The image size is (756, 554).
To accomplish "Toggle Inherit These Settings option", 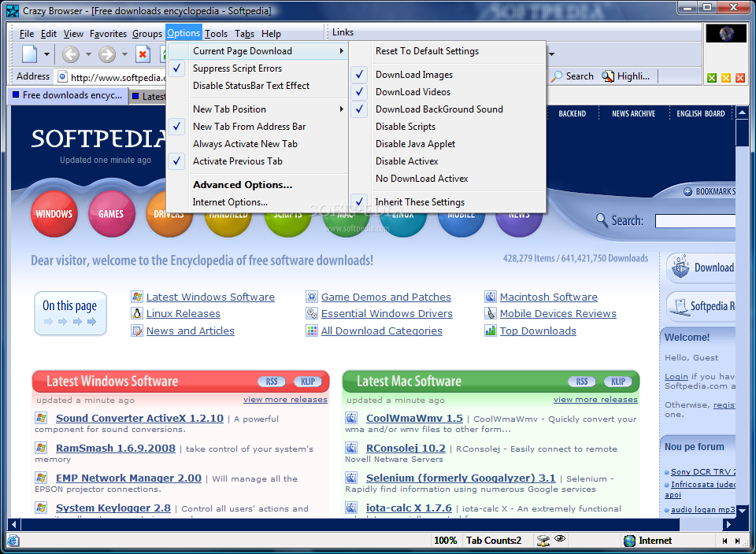I will (x=448, y=202).
